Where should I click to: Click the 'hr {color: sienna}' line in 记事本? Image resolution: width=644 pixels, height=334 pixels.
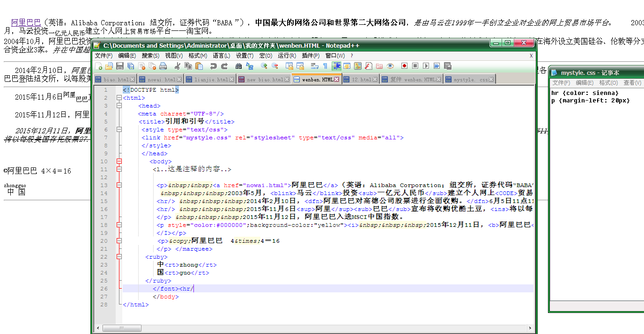(585, 93)
